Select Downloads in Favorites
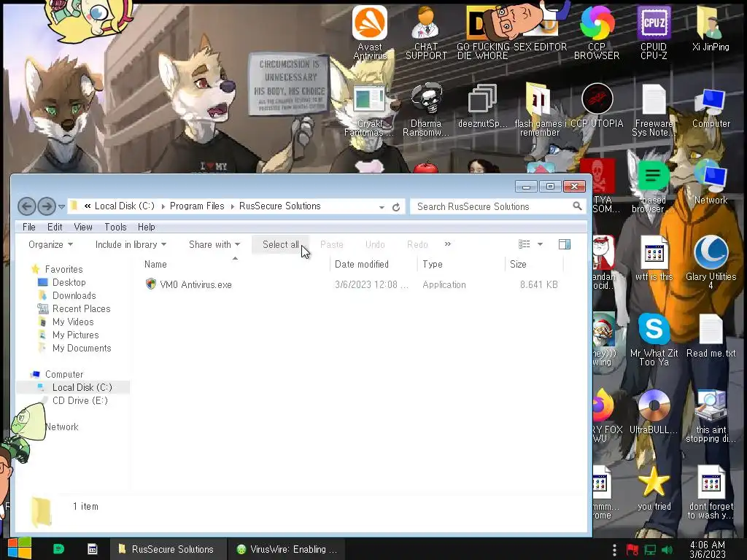Viewport: 747px width, 560px height. [74, 296]
